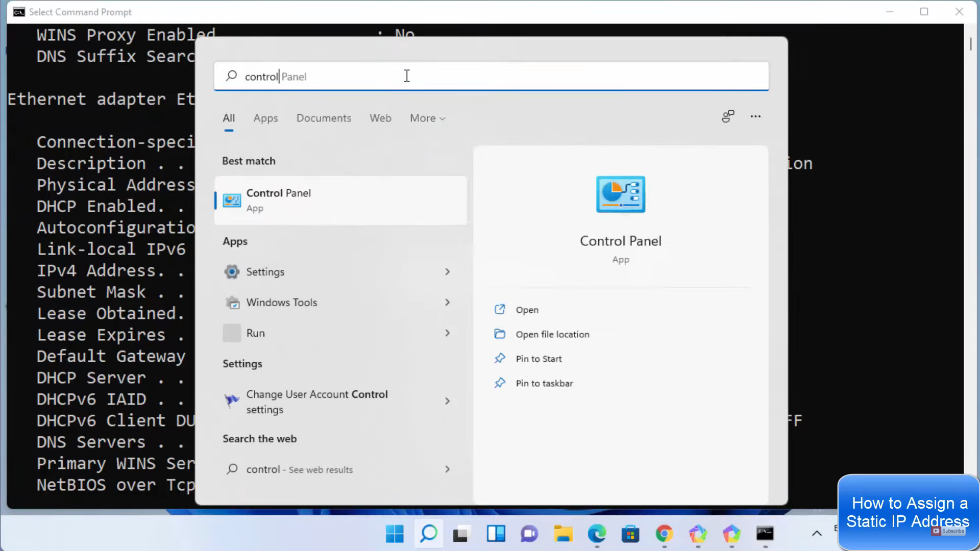This screenshot has height=551, width=980.
Task: Expand the Windows Tools result arrow
Action: click(447, 303)
